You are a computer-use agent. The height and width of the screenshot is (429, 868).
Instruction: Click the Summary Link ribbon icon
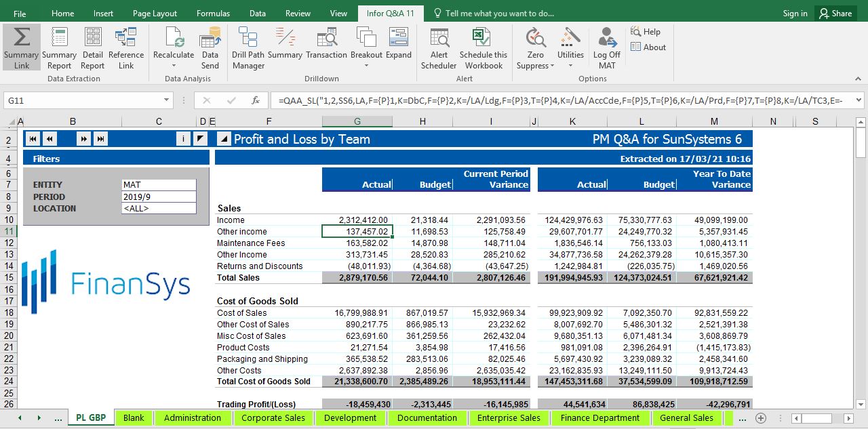click(x=22, y=48)
